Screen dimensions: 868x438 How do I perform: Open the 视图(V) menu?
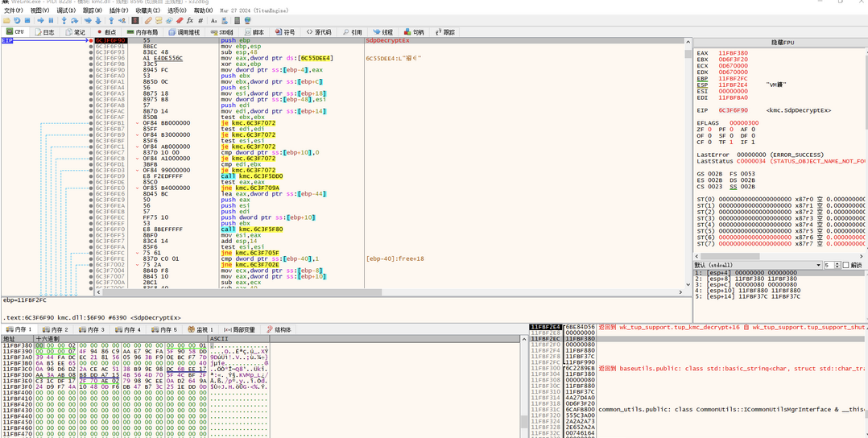point(40,10)
